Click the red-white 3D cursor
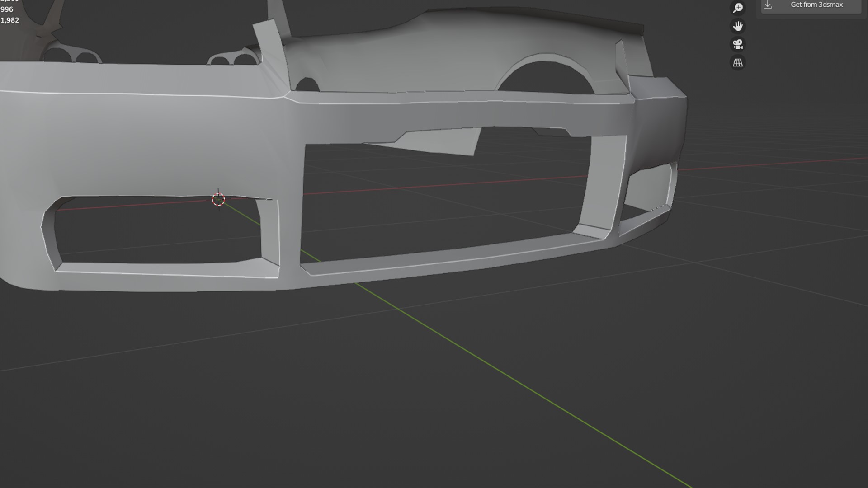 [218, 199]
